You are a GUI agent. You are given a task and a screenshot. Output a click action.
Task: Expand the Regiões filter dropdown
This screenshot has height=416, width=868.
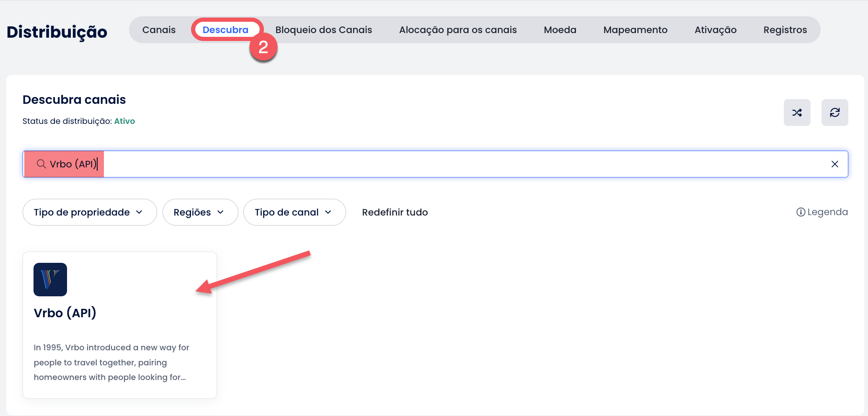(200, 212)
